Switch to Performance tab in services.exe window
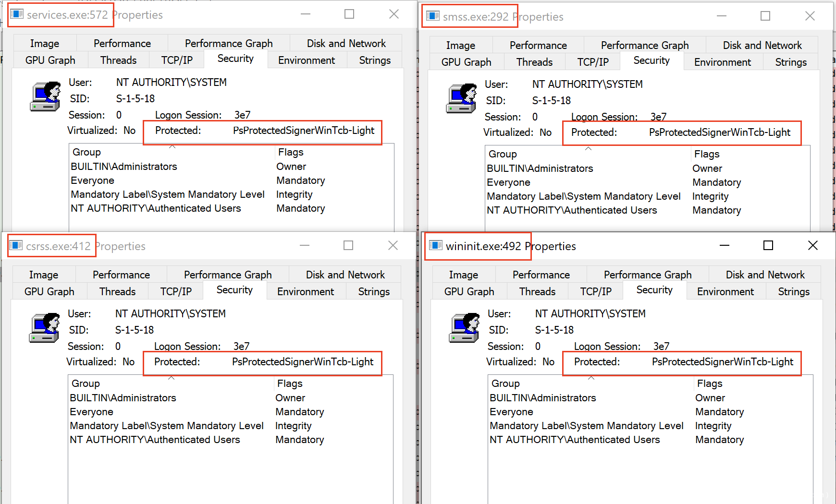Viewport: 836px width, 504px height. [122, 43]
